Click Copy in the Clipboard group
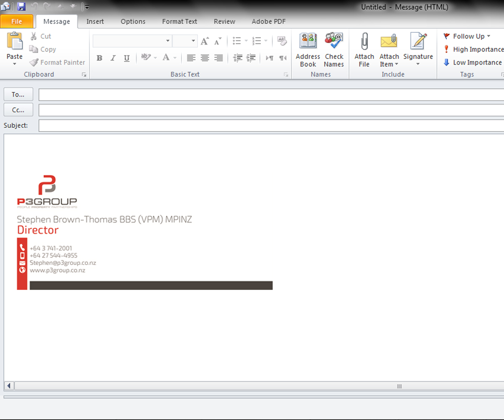This screenshot has height=420, width=504. 43,50
